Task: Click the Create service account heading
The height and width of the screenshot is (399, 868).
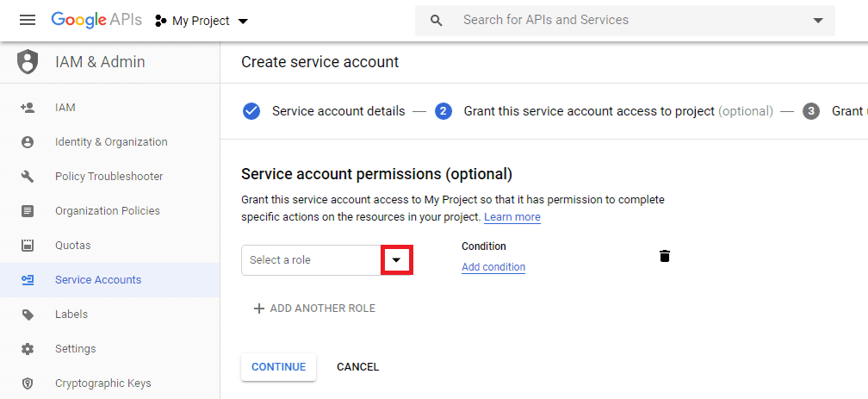Action: (320, 62)
